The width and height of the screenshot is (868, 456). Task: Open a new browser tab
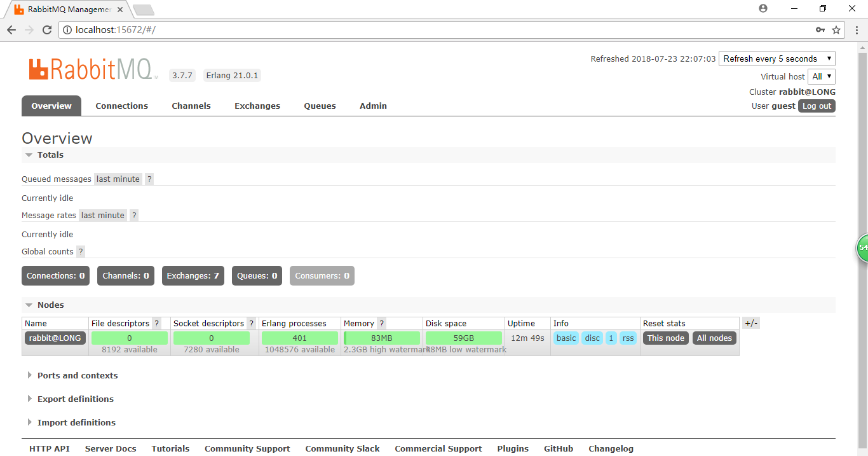(144, 10)
